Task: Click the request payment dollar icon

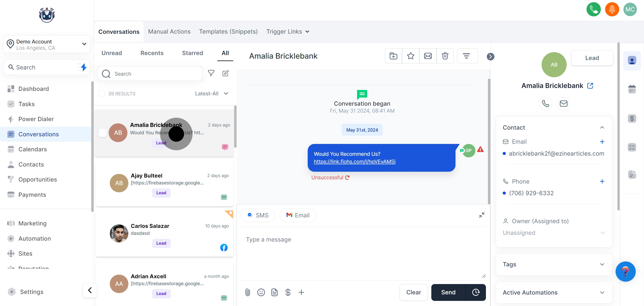Action: (x=288, y=292)
